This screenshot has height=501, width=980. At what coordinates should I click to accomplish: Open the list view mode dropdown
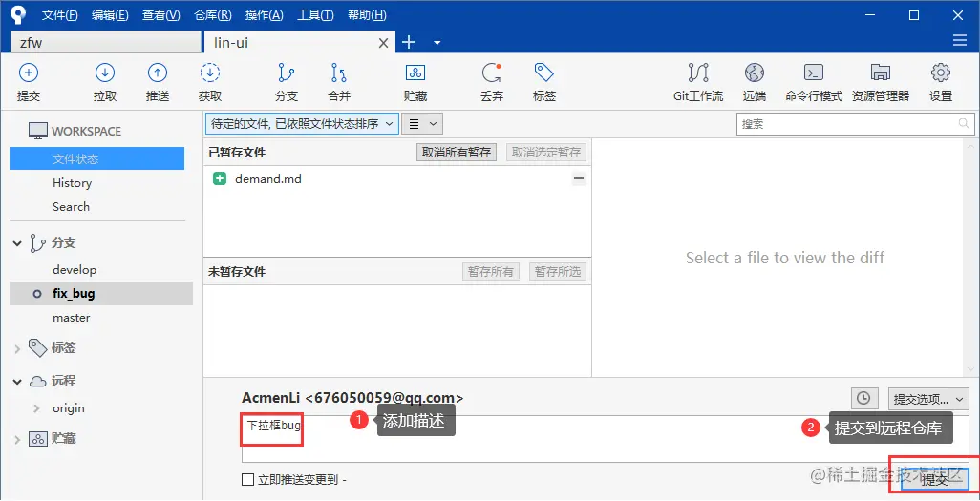click(422, 124)
